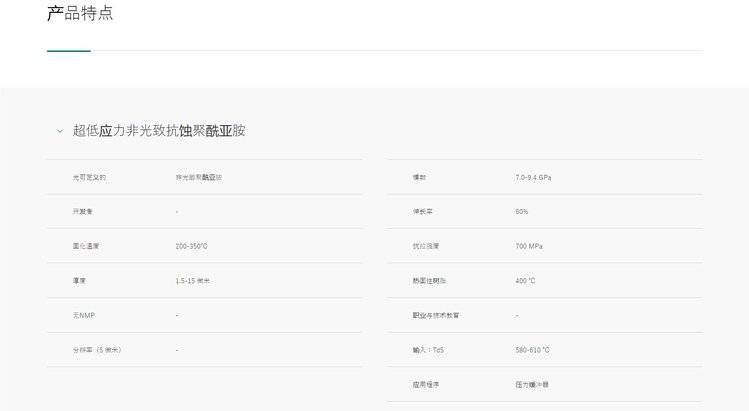Click the 职业与技术教育 row label
Viewport: 749px width, 411px height.
pyautogui.click(x=436, y=315)
